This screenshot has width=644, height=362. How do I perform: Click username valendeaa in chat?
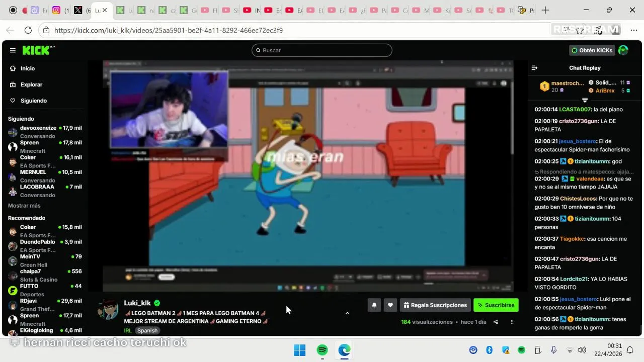(x=590, y=178)
